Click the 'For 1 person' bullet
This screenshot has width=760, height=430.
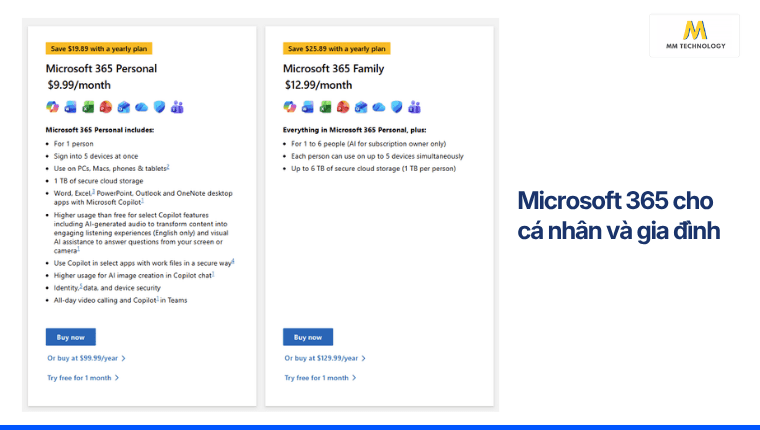pyautogui.click(x=74, y=144)
